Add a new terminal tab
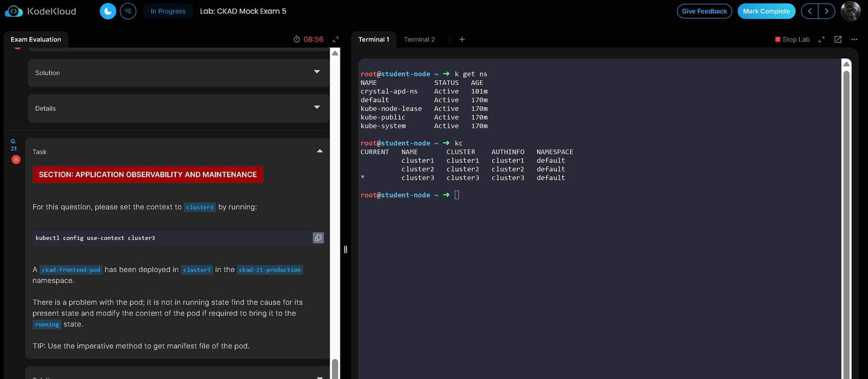 tap(462, 39)
